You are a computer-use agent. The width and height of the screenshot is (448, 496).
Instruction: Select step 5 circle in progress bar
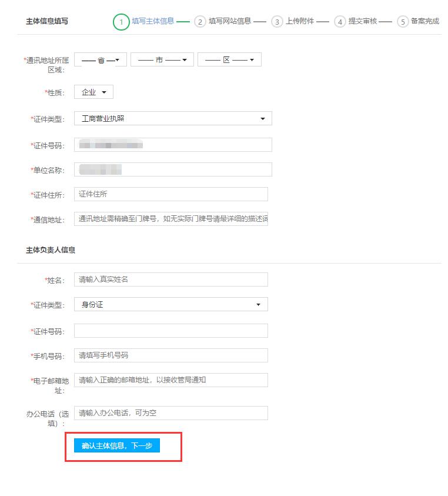pyautogui.click(x=403, y=22)
